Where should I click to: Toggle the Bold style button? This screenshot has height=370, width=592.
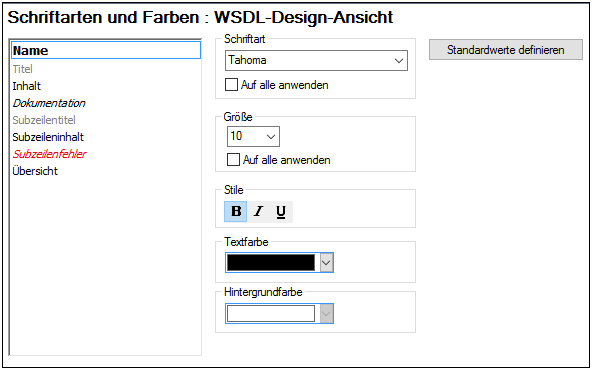point(236,211)
